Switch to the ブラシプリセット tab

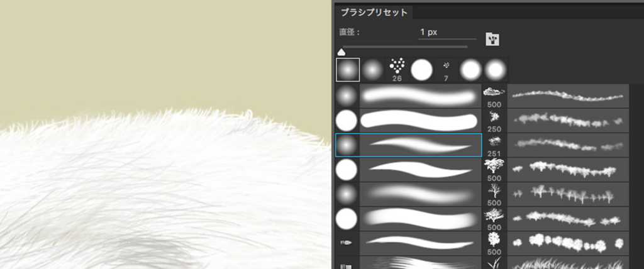coord(374,13)
